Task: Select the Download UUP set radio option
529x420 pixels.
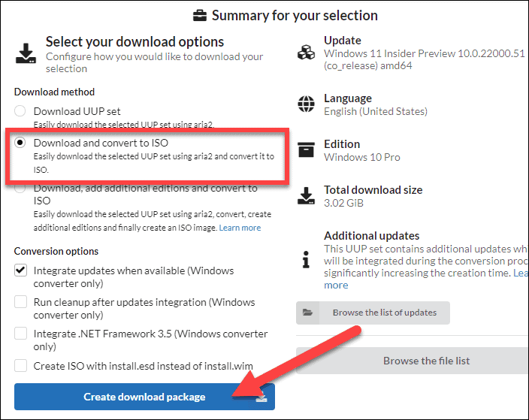Action: tap(21, 111)
